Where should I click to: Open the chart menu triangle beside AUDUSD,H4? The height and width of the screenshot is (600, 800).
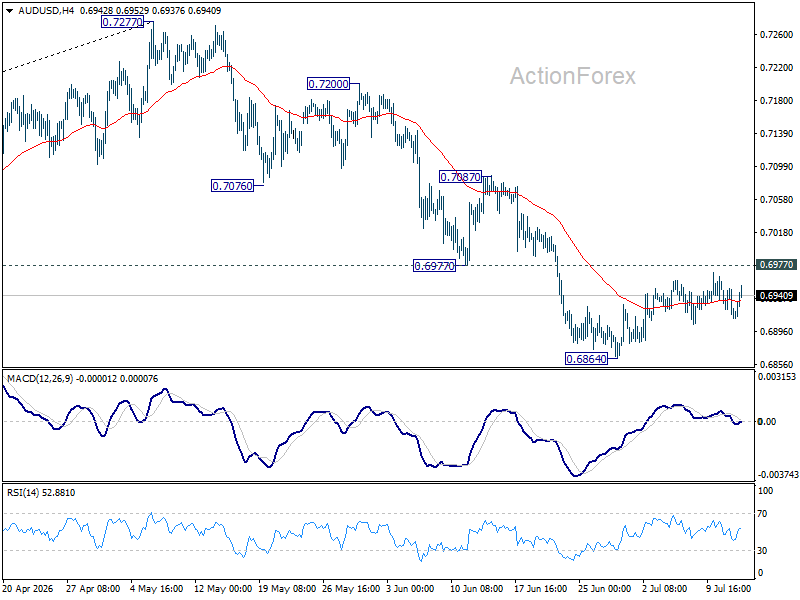click(10, 11)
